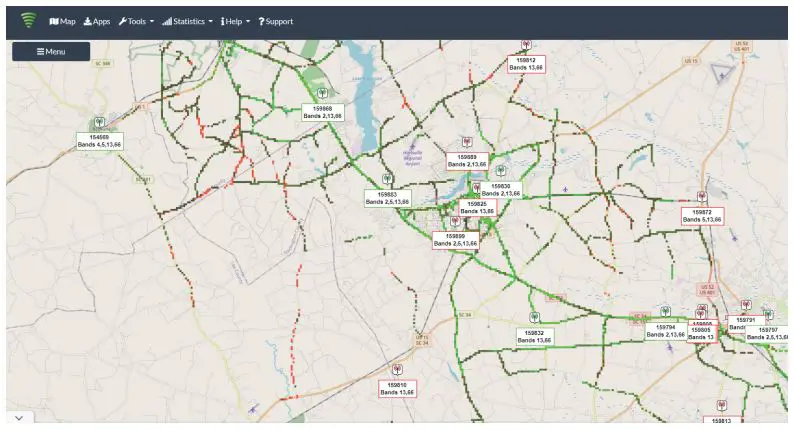Click the CellMapper green signal logo
This screenshot has width=794, height=430.
pos(29,20)
